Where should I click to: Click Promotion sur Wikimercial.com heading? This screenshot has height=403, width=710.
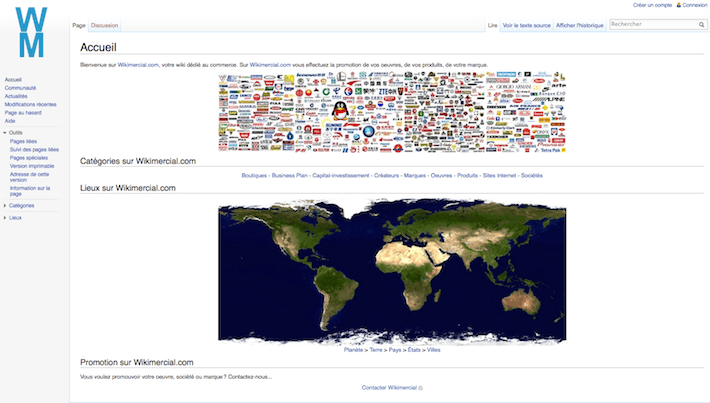point(137,362)
